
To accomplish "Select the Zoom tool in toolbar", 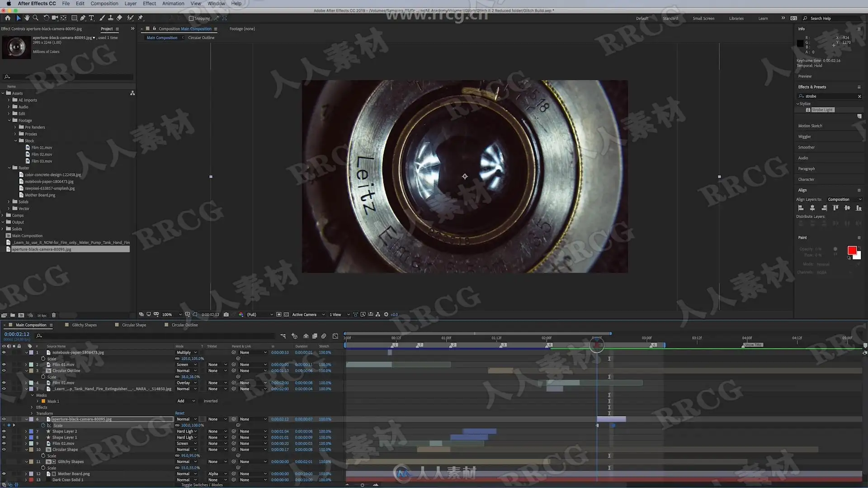I will (x=35, y=18).
